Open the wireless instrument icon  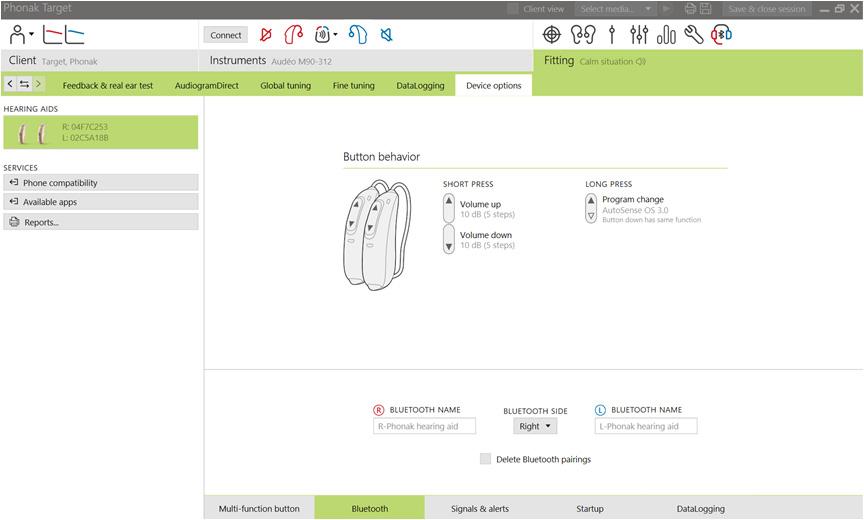[x=322, y=35]
